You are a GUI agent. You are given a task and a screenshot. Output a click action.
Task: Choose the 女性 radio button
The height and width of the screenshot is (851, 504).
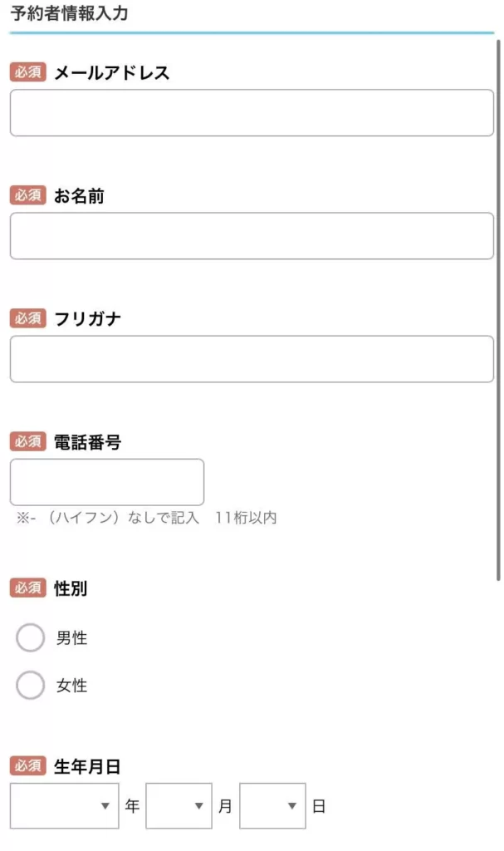[31, 686]
